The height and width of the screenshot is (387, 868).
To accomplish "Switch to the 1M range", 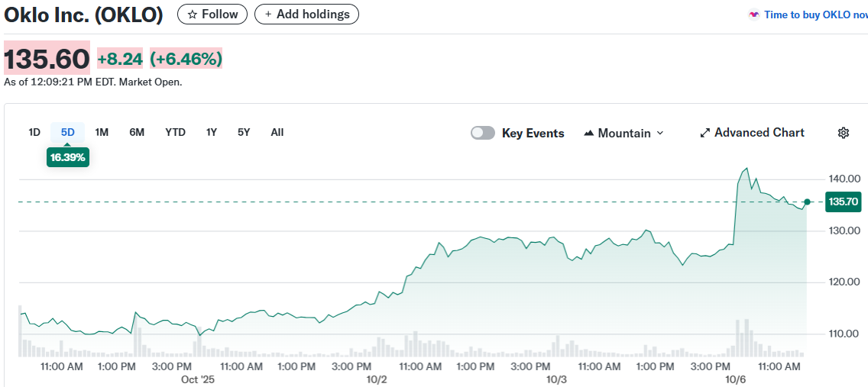I will click(x=102, y=132).
